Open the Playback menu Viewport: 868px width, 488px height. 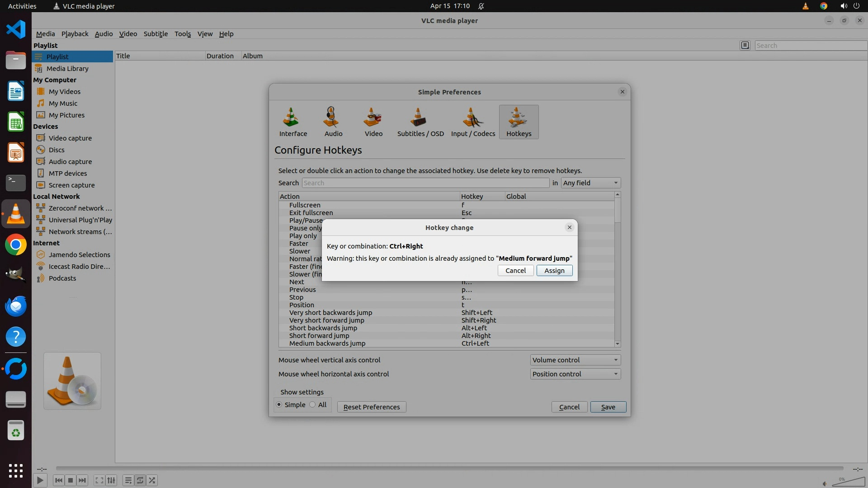[75, 34]
